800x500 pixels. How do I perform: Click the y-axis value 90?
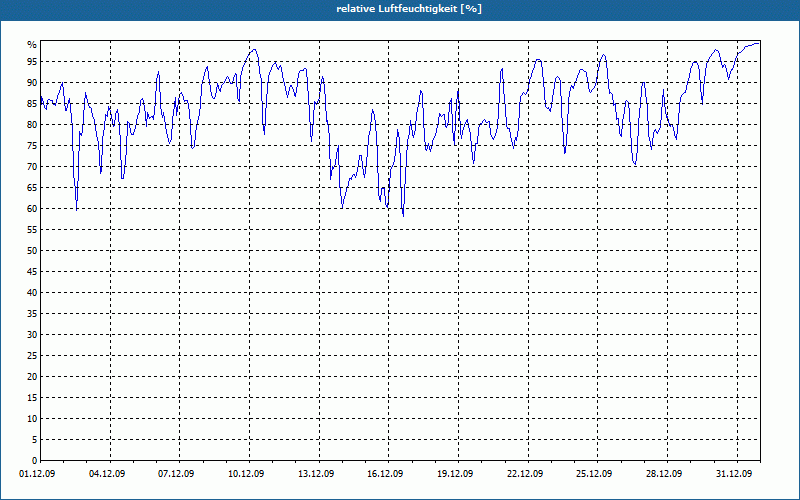[32, 83]
